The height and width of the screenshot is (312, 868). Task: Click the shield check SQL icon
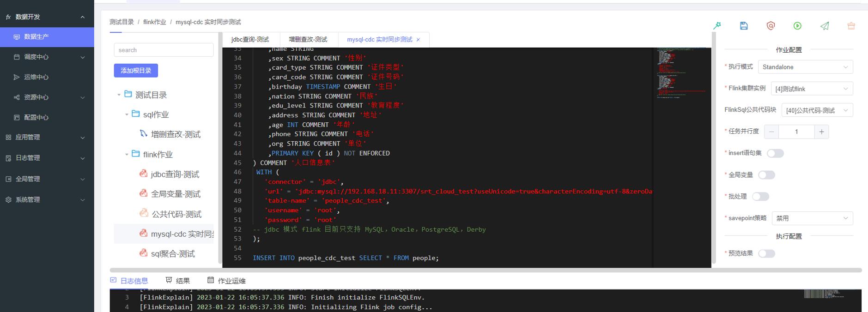point(771,26)
